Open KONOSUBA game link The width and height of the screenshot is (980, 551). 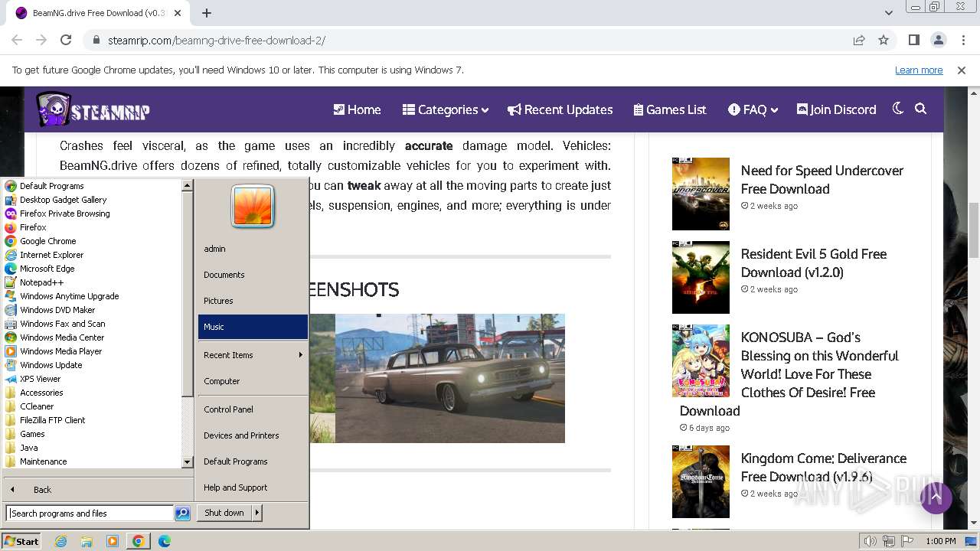tap(789, 374)
